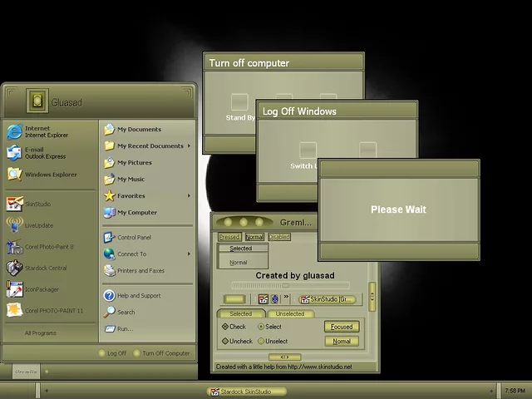Click Stardock SkinStudio taskbar item
The image size is (532, 399).
(248, 391)
